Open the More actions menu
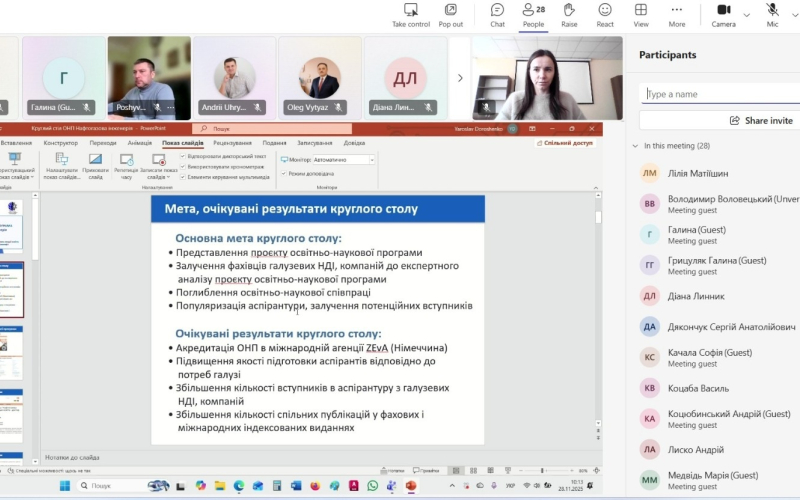The width and height of the screenshot is (800, 500). 677,14
